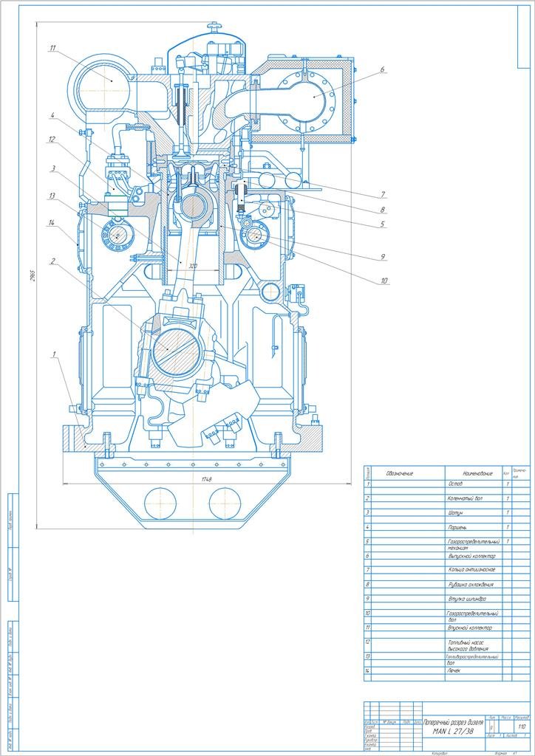Viewport: 535px width, 756px height.
Task: Click callout number 1 beside the engine drawing
Action: click(55, 354)
